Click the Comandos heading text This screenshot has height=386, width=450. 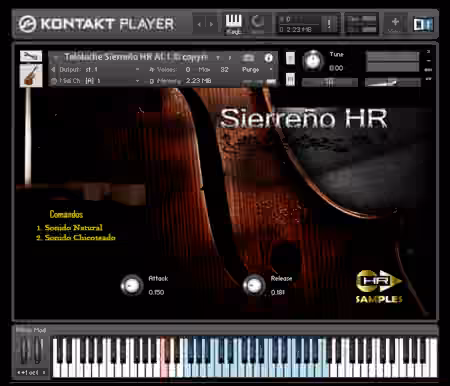[x=66, y=214]
